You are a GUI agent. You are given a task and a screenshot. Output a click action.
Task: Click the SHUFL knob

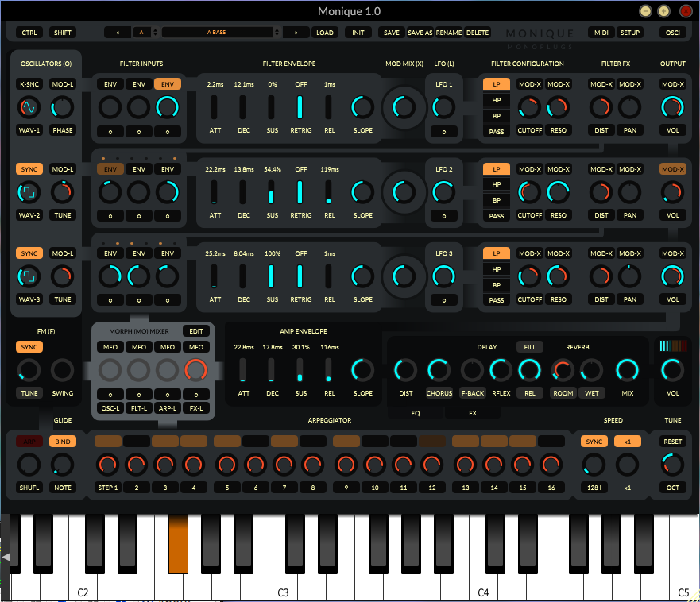29,465
